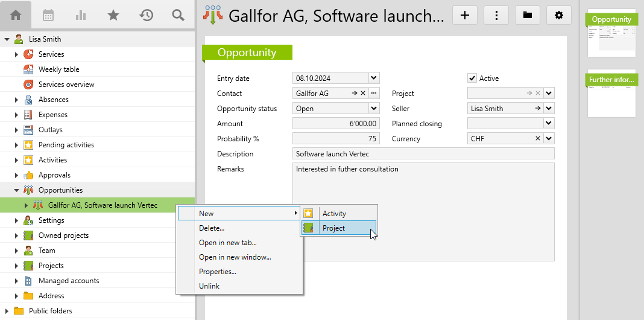Open the history clock icon

pyautogui.click(x=146, y=15)
